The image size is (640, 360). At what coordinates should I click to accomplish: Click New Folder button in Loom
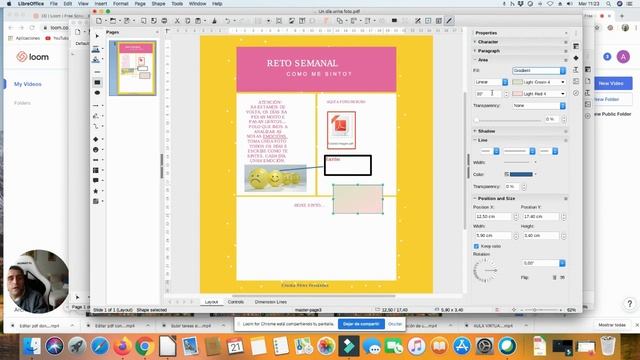pos(607,99)
